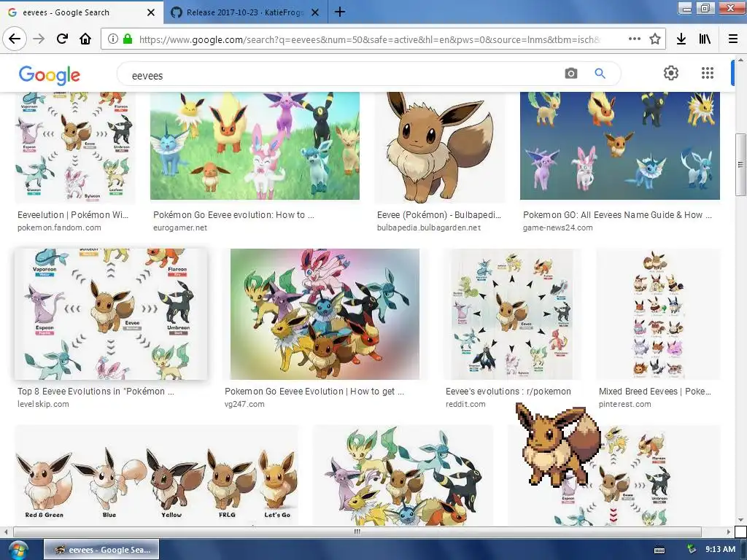The image size is (747, 560).
Task: Open the browser home page icon
Action: 85,39
